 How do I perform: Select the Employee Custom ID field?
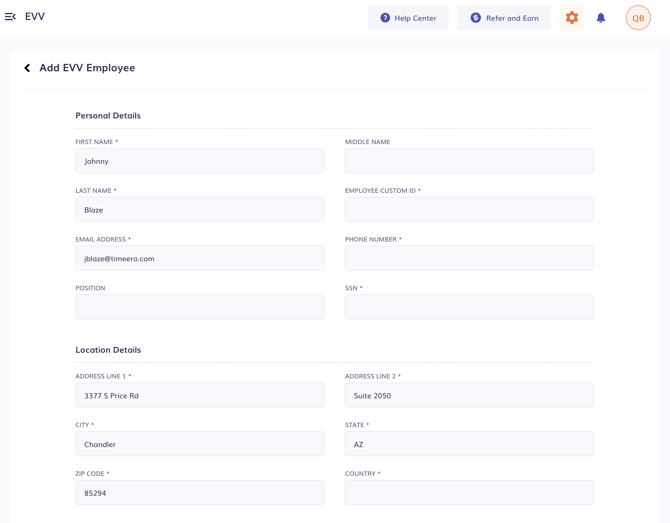point(469,210)
